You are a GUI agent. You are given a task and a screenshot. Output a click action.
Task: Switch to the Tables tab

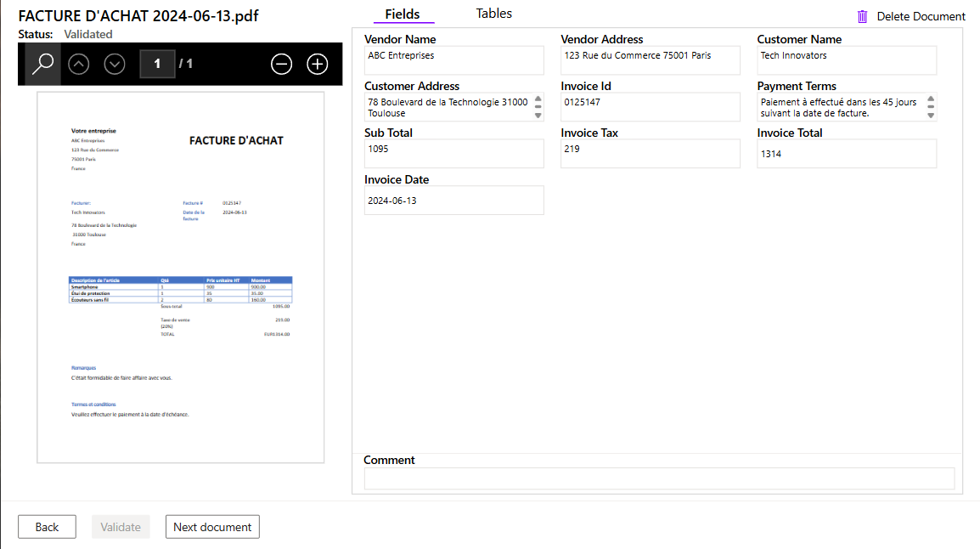(x=493, y=14)
